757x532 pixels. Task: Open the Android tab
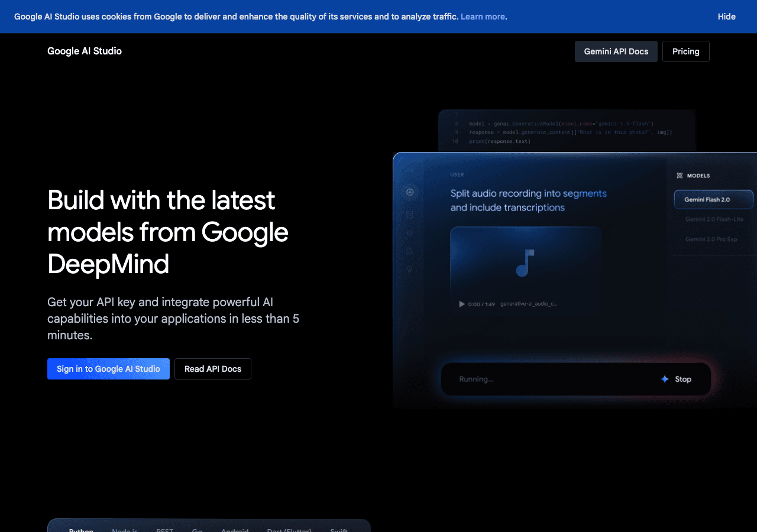point(235,529)
